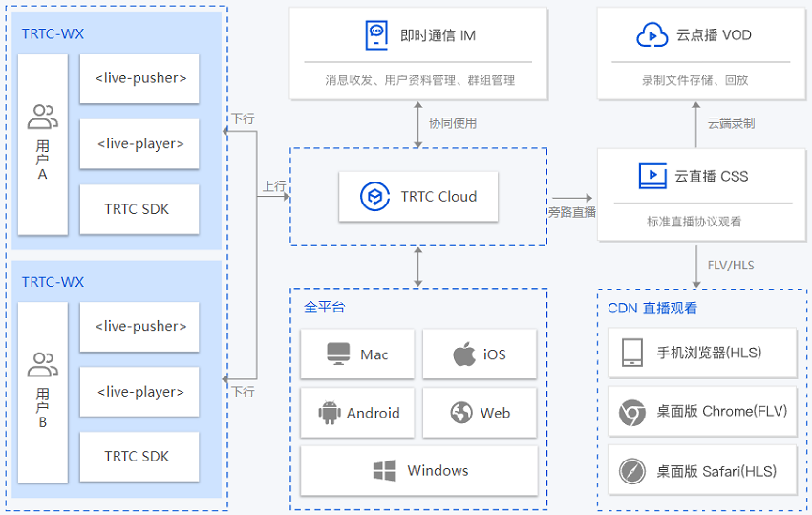Click the Windows logo icon

pyautogui.click(x=385, y=470)
